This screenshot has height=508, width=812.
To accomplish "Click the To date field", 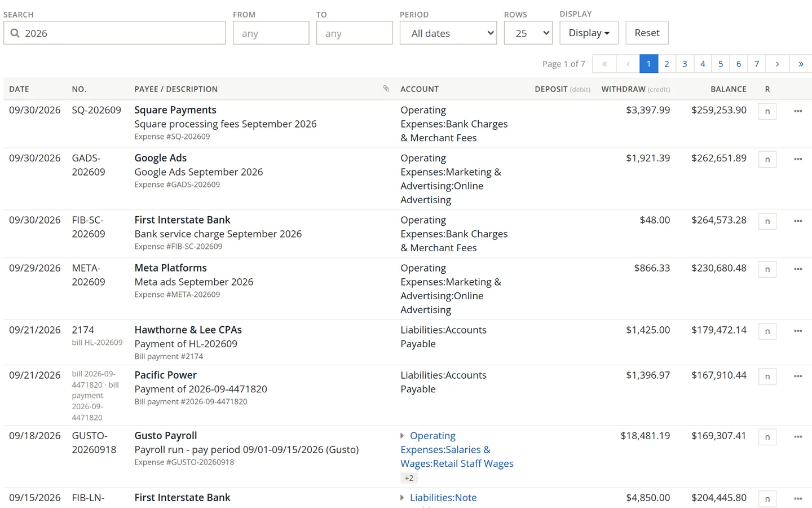I will (354, 33).
